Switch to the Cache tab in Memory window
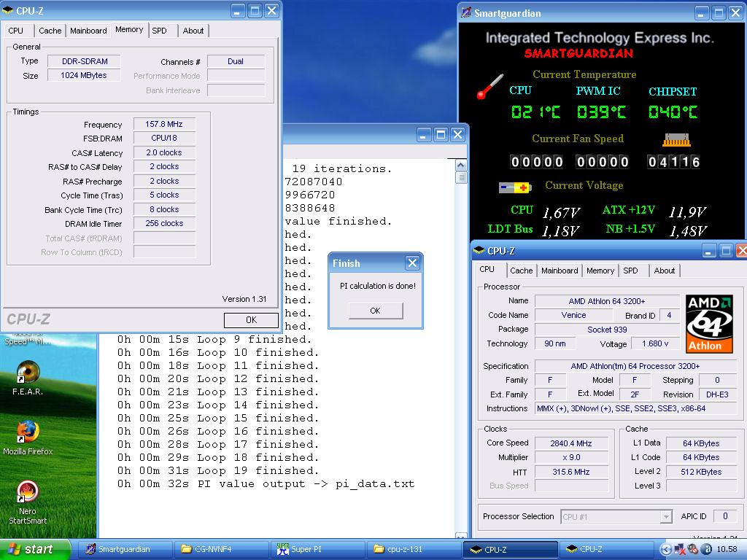Viewport: 747px width, 560px height. pos(50,31)
